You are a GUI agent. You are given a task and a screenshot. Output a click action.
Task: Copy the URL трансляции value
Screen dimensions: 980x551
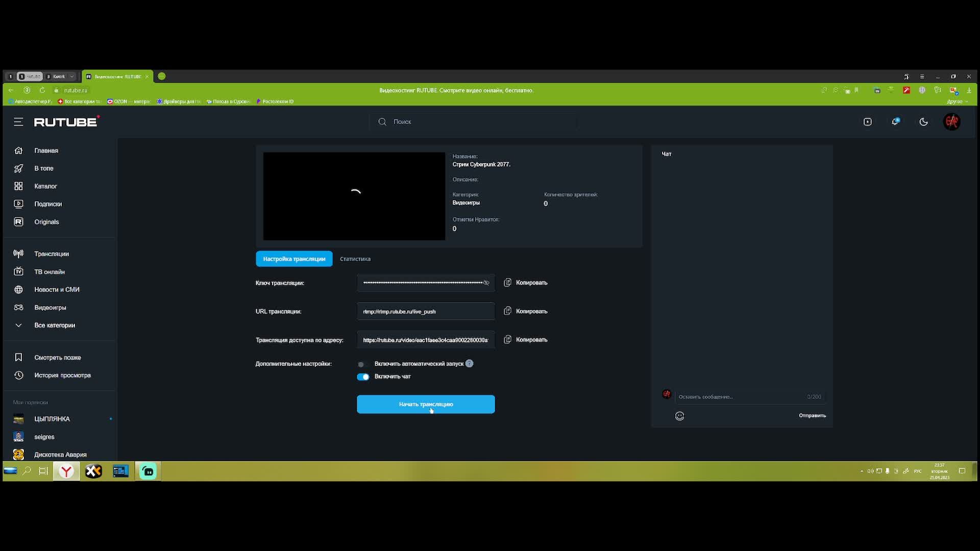pyautogui.click(x=526, y=311)
